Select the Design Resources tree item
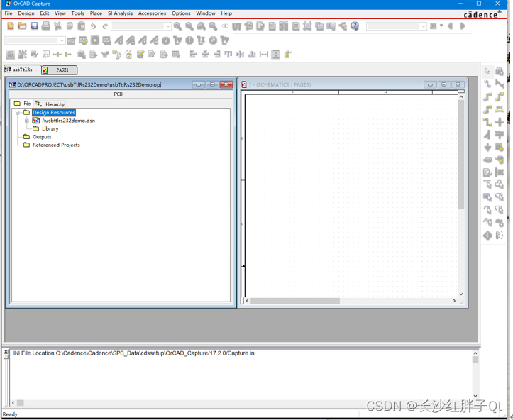Image resolution: width=513 pixels, height=420 pixels. pos(54,113)
